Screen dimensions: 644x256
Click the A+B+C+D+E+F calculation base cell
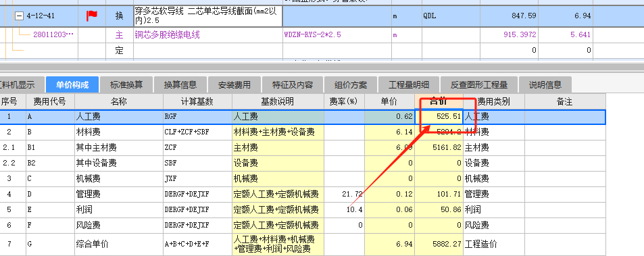point(197,244)
